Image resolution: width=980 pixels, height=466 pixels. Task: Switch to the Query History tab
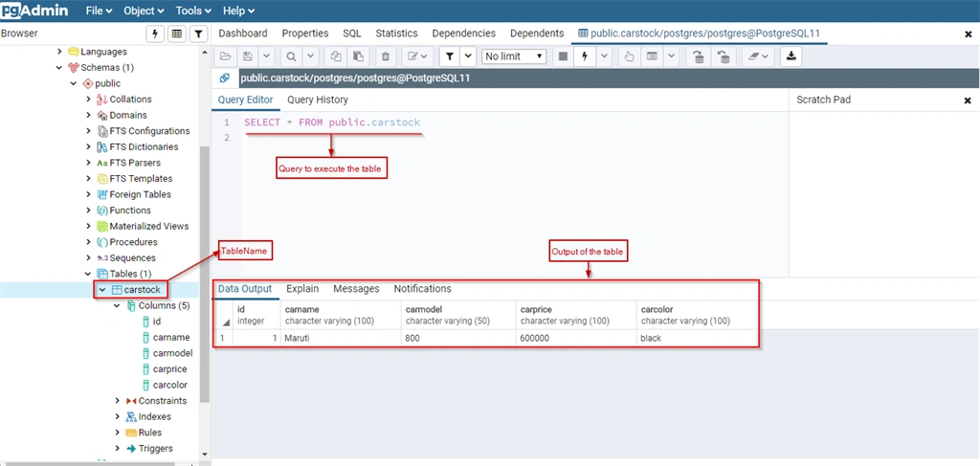pos(318,100)
